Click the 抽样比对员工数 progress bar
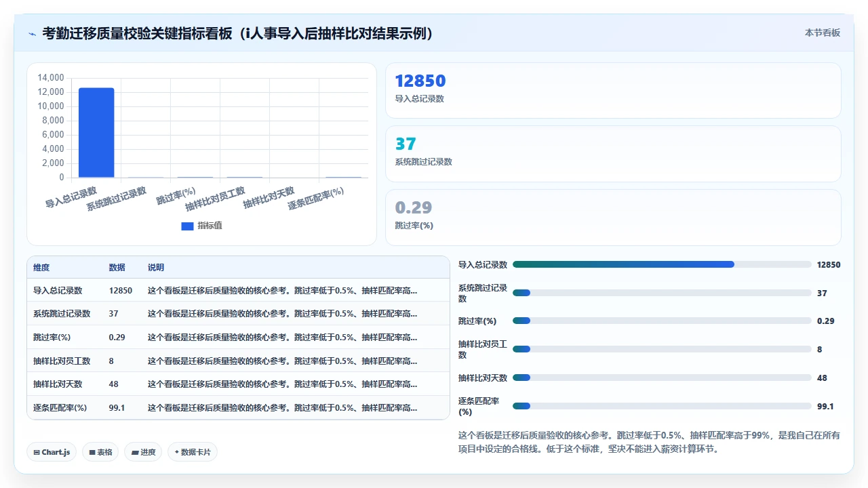The image size is (868, 488). click(662, 349)
